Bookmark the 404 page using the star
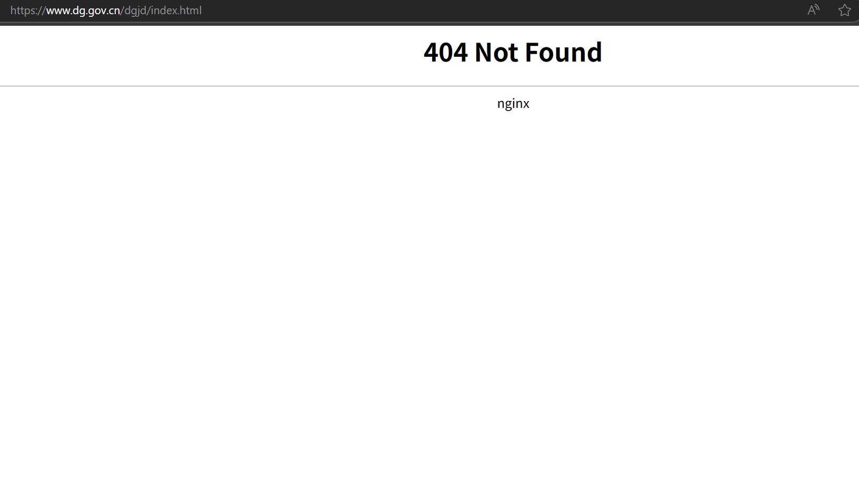Image resolution: width=859 pixels, height=504 pixels. coord(844,10)
